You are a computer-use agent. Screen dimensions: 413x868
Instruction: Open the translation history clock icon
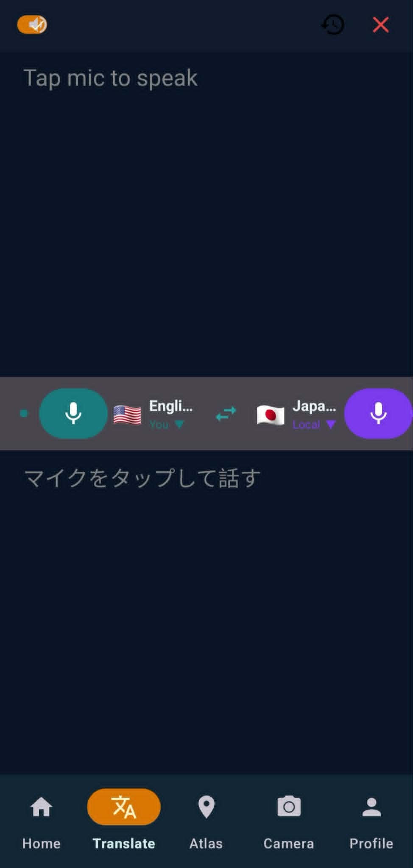(x=333, y=25)
